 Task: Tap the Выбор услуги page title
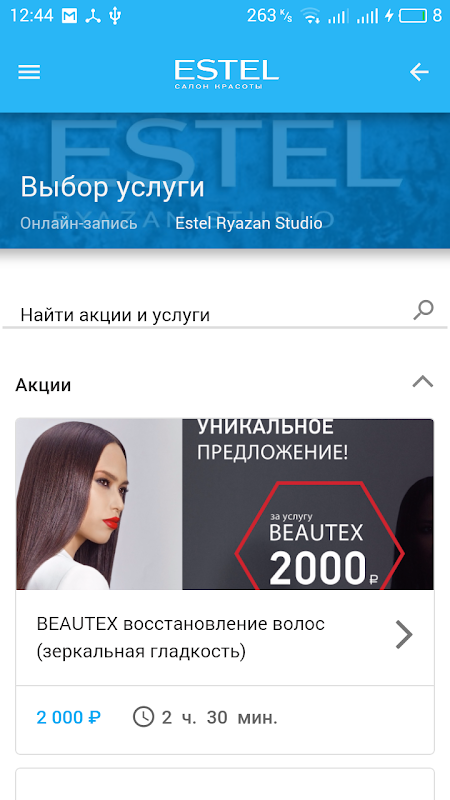112,187
